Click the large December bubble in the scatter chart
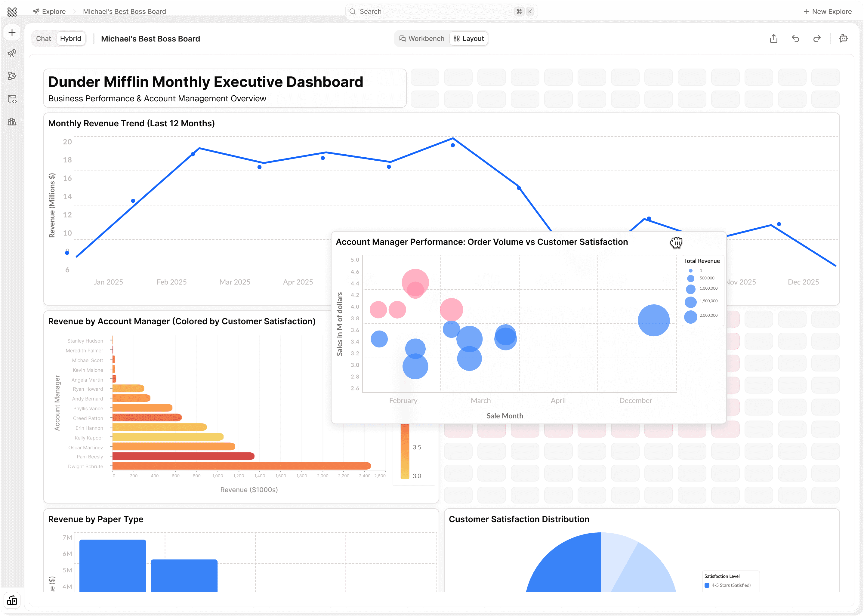Screen dimensions: 864x616 coord(653,321)
